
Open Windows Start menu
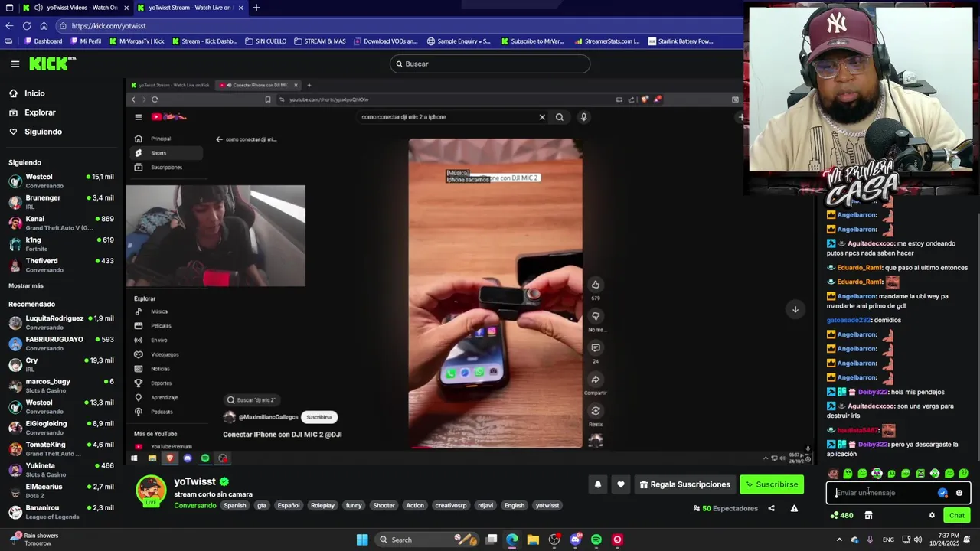[x=361, y=540]
